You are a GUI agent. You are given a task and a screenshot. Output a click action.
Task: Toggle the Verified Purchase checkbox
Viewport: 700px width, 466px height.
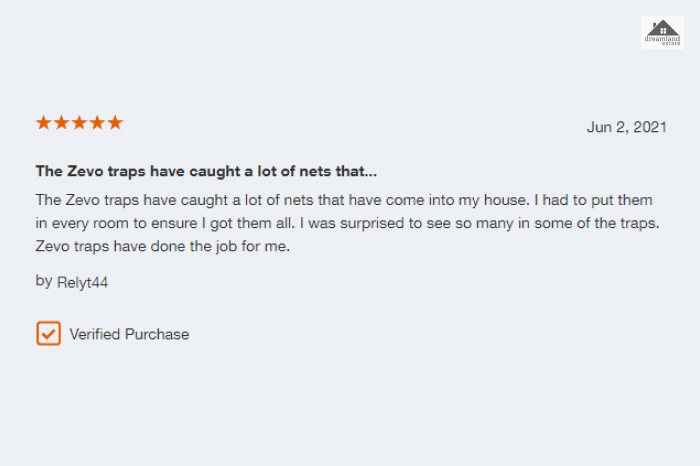[x=48, y=333]
